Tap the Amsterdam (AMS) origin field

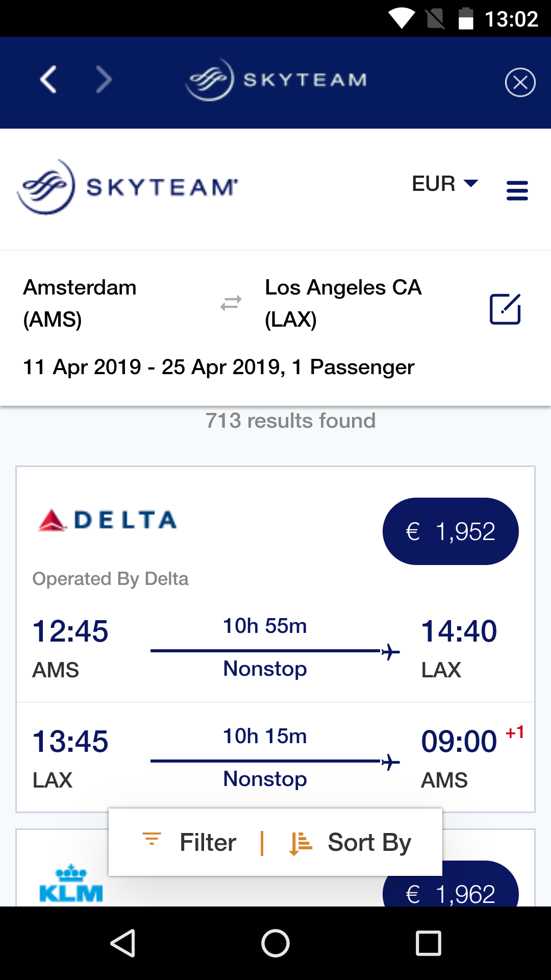tap(80, 303)
